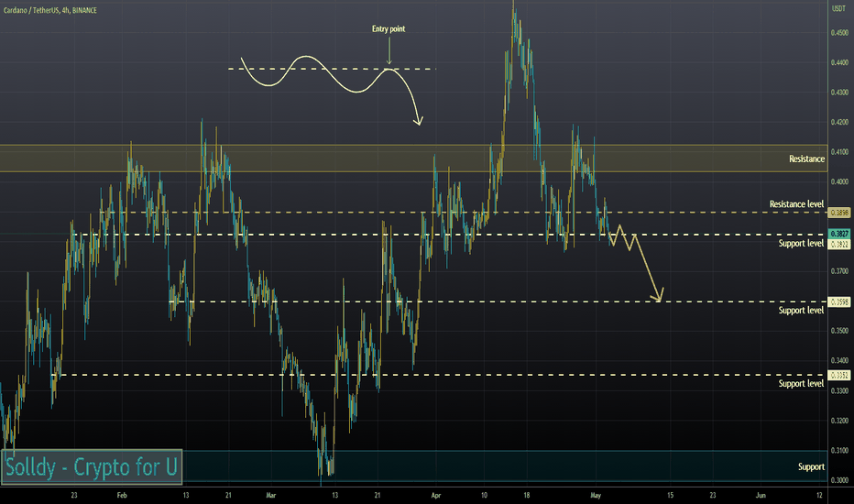This screenshot has height=504, width=854.
Task: Click the 0.3822 price tag on the axis
Action: [x=838, y=244]
